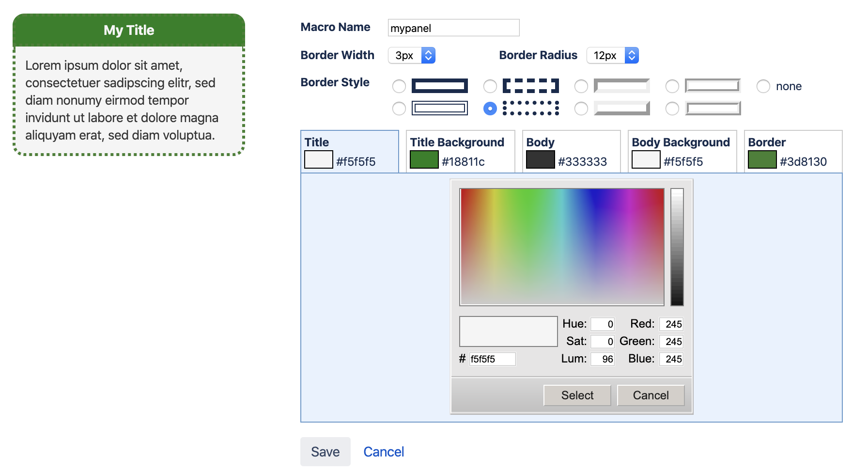
Task: Set border style to none
Action: click(x=763, y=86)
